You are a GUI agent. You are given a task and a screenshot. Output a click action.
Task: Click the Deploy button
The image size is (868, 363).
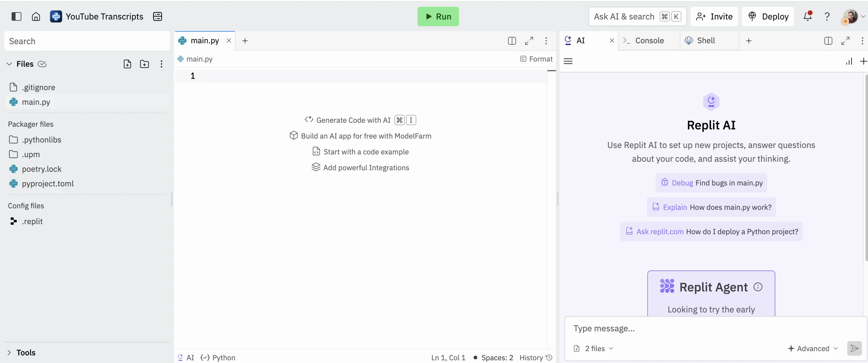pos(768,16)
